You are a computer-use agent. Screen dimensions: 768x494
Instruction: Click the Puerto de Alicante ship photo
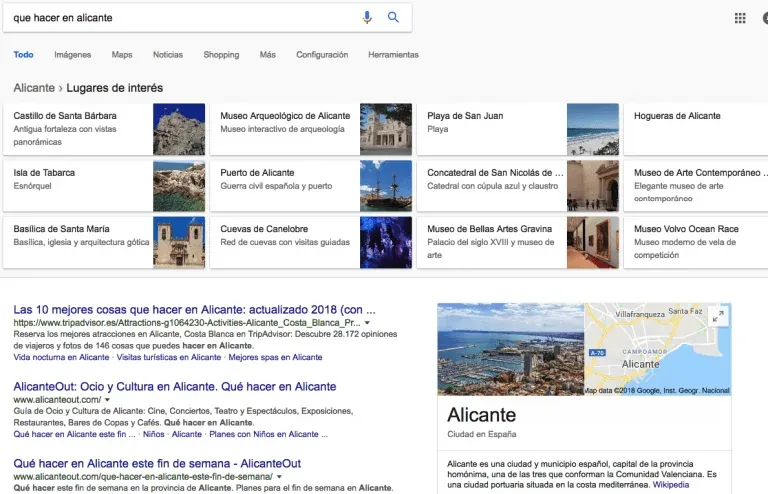[x=386, y=186]
